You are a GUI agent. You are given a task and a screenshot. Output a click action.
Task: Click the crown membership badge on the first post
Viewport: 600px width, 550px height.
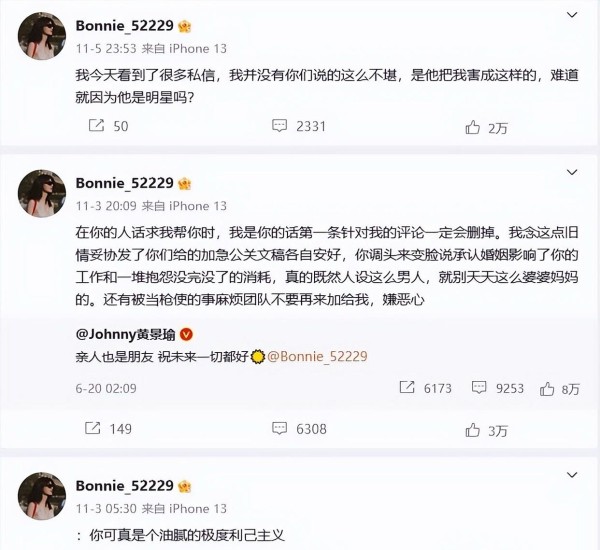click(185, 26)
